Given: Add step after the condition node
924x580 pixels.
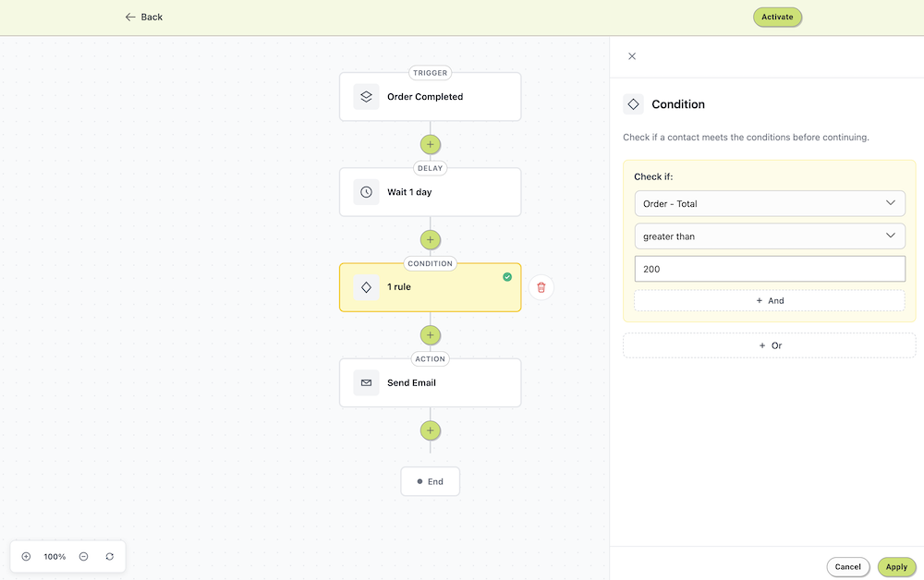Looking at the screenshot, I should (x=431, y=335).
